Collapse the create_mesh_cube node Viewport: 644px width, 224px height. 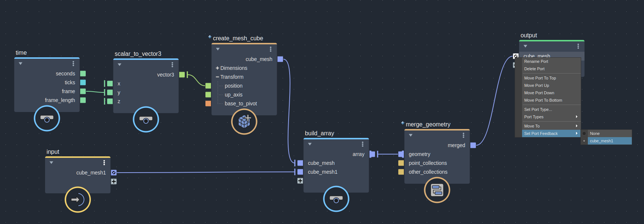click(218, 49)
